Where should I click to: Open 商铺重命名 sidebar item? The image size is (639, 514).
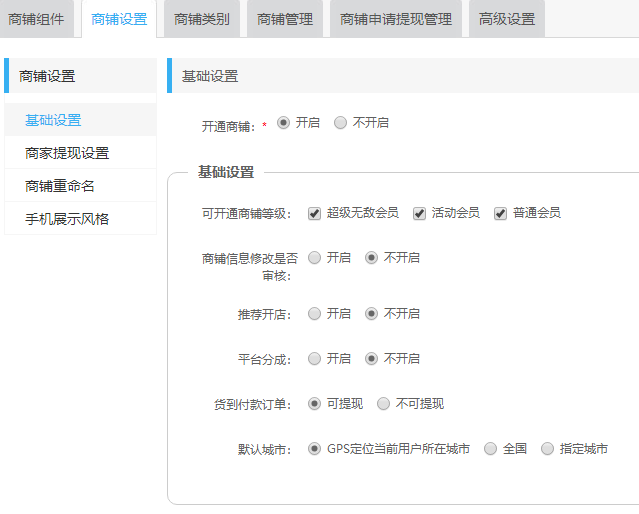click(80, 186)
